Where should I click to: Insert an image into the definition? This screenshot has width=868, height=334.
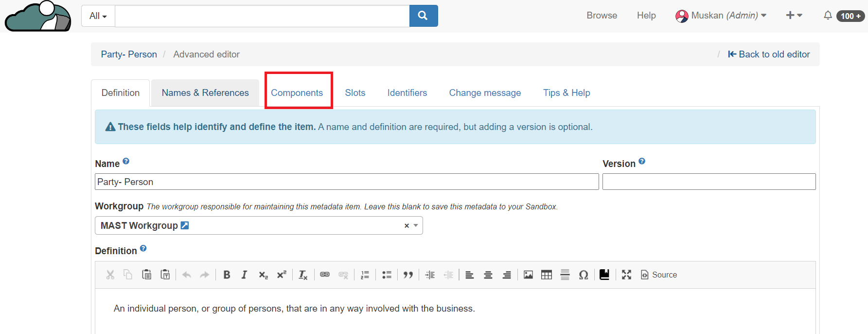528,275
